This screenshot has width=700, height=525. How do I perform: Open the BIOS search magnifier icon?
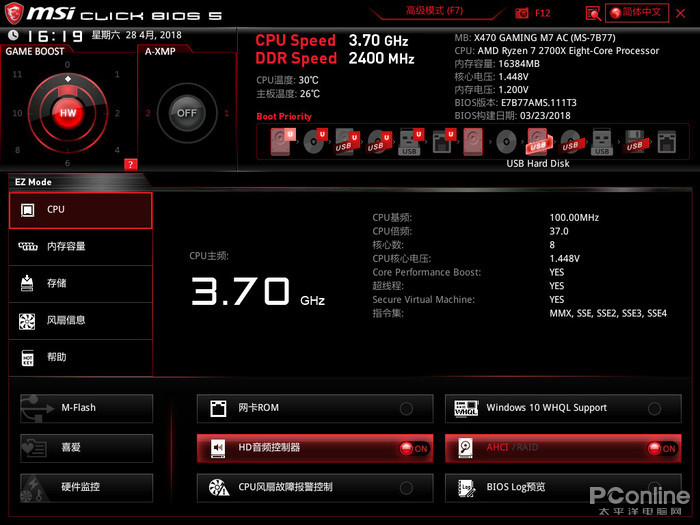coord(593,13)
